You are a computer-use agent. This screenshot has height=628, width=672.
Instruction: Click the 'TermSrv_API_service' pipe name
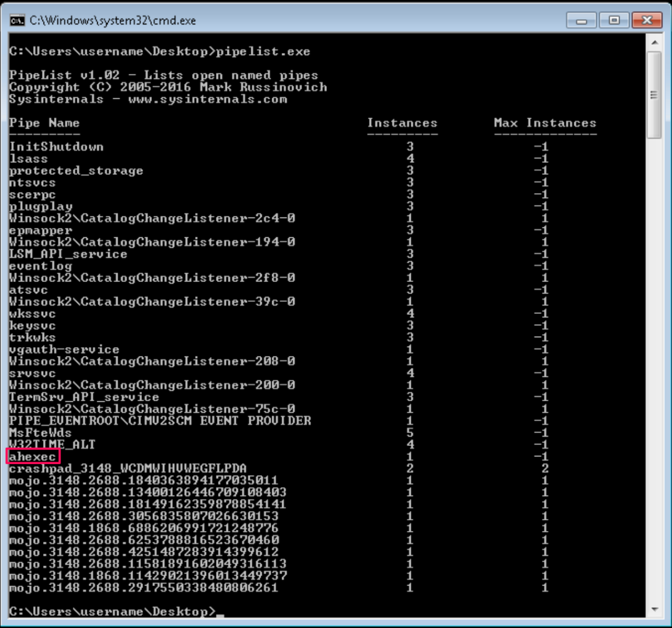click(84, 397)
